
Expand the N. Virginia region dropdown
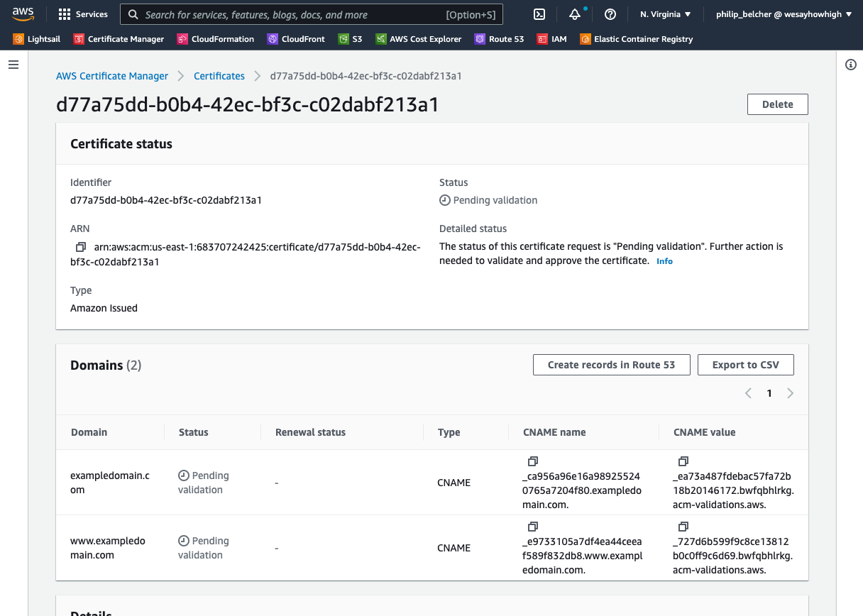(x=665, y=14)
